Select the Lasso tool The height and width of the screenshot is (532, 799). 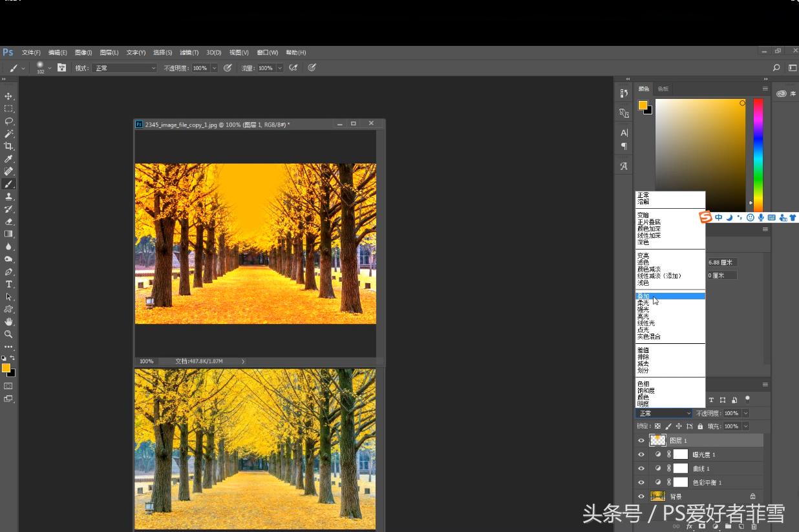click(8, 121)
